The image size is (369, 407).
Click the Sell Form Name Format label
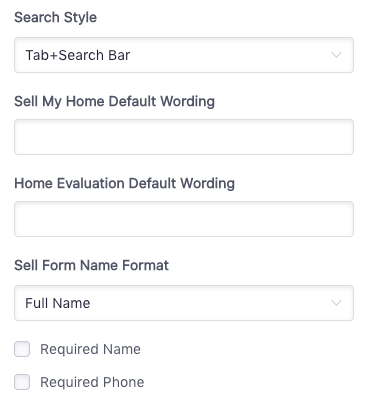(x=91, y=265)
